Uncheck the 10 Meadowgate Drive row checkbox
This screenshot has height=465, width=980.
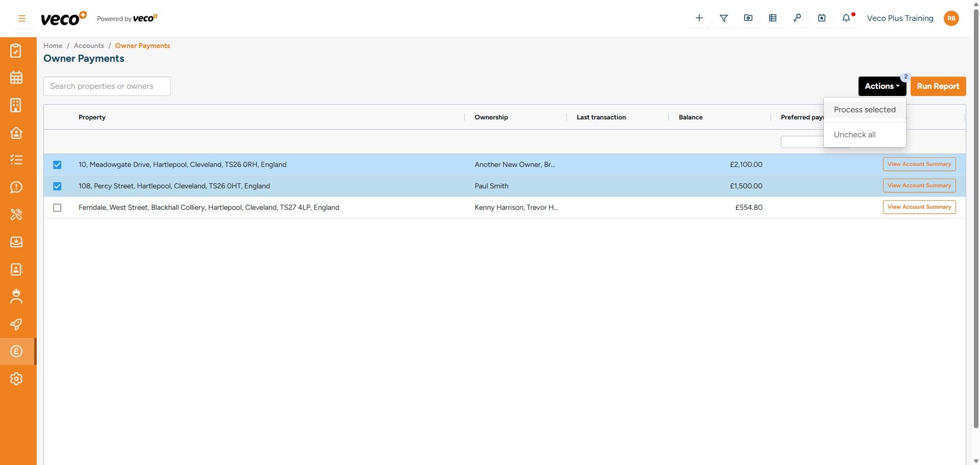click(x=57, y=164)
